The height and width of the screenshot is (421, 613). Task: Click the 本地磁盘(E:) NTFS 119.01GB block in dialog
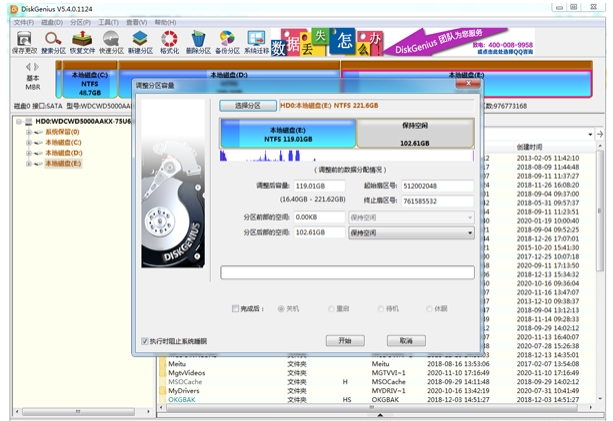coord(288,134)
